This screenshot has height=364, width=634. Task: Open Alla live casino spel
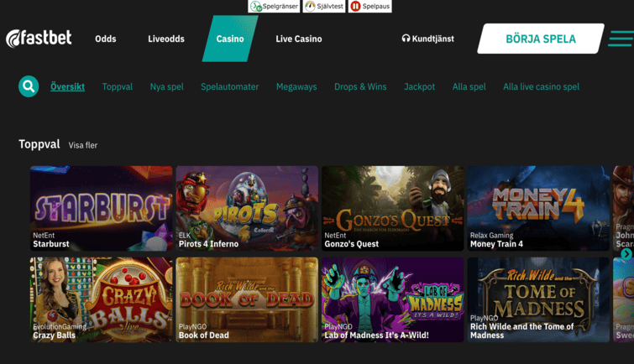pos(541,86)
